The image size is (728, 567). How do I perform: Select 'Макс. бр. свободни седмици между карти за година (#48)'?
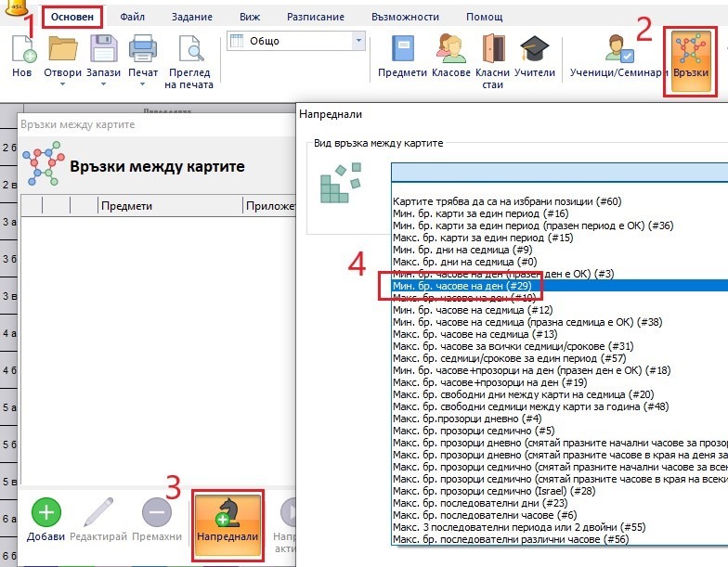[x=531, y=406]
